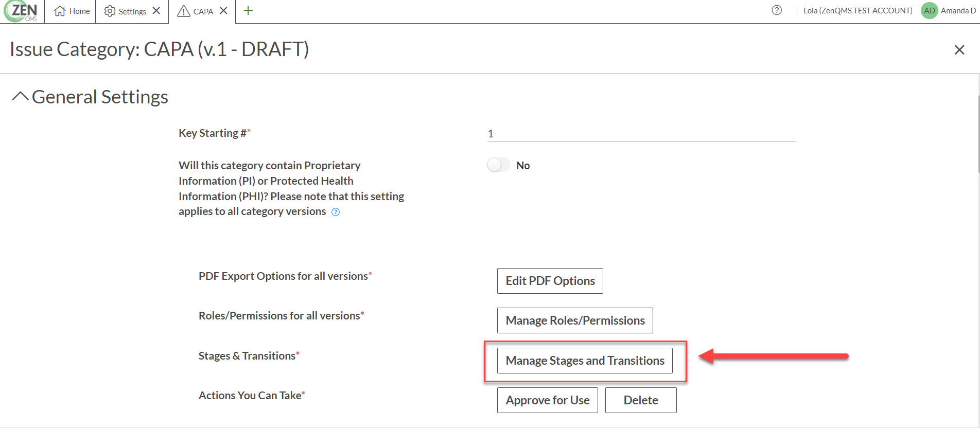This screenshot has width=980, height=428.
Task: Open the help question mark icon
Action: (x=777, y=10)
